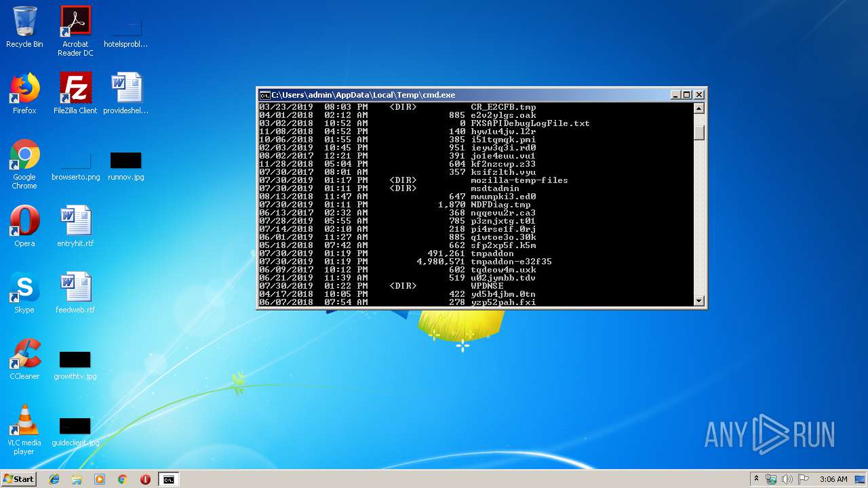Open Google Chrome desktop shortcut

(x=24, y=165)
